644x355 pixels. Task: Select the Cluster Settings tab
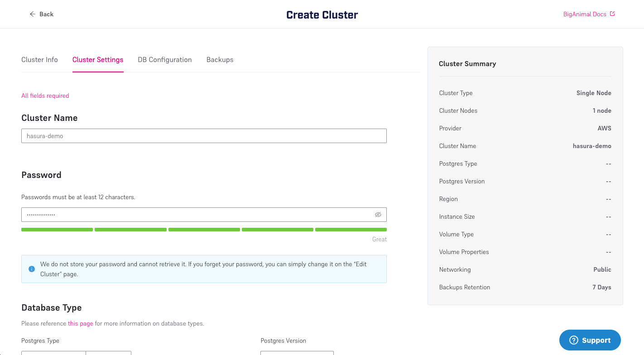98,60
